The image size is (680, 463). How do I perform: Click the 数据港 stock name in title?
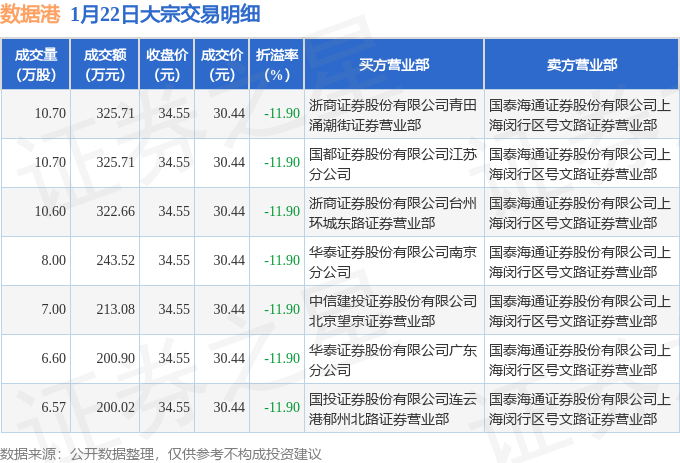pyautogui.click(x=30, y=14)
